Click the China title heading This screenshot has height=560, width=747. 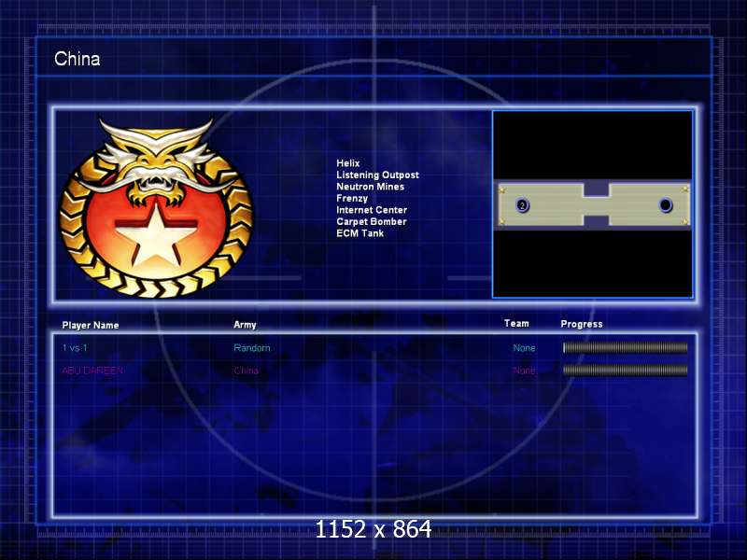(x=78, y=59)
